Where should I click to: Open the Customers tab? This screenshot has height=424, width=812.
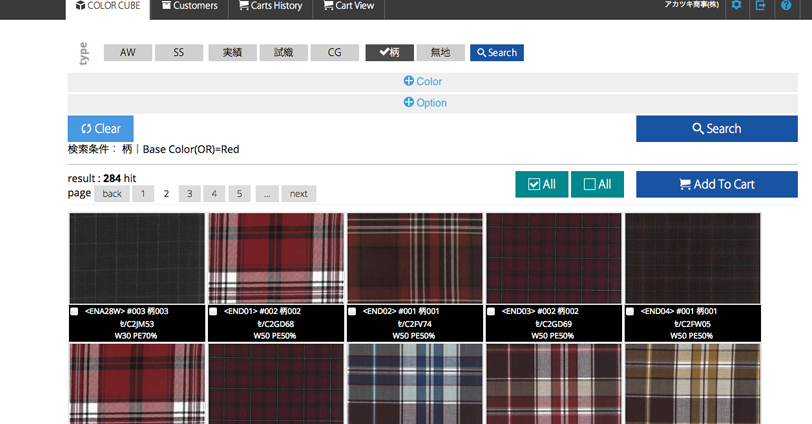pyautogui.click(x=190, y=6)
